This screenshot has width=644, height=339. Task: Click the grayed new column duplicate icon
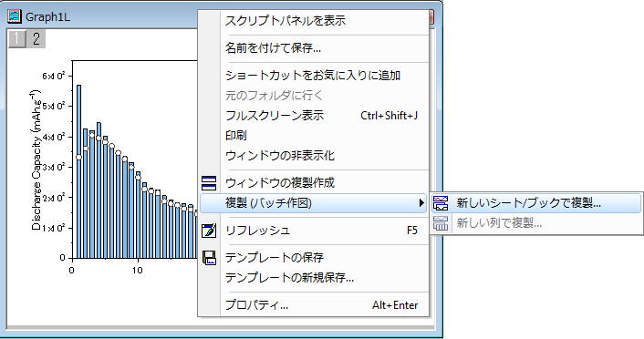(x=441, y=223)
